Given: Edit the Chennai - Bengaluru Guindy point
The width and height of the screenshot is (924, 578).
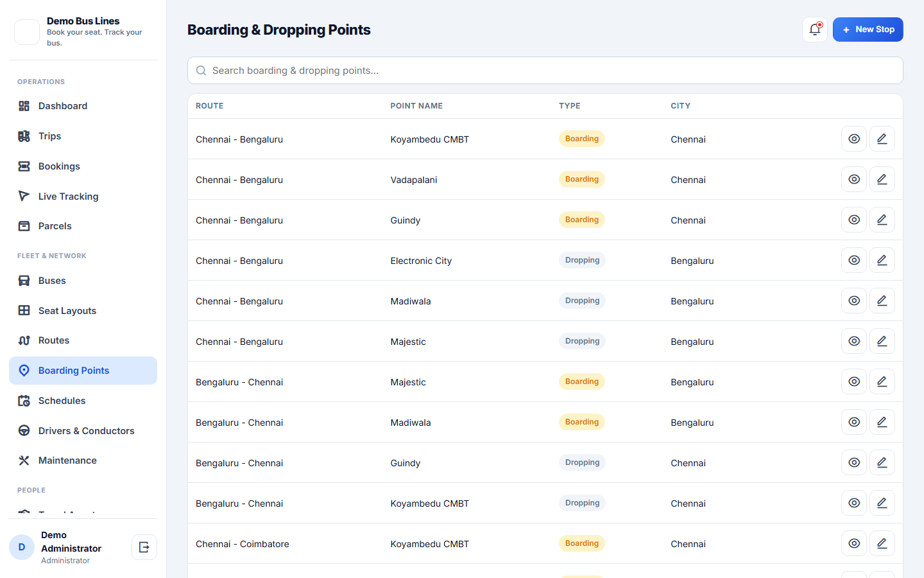Looking at the screenshot, I should click(882, 220).
